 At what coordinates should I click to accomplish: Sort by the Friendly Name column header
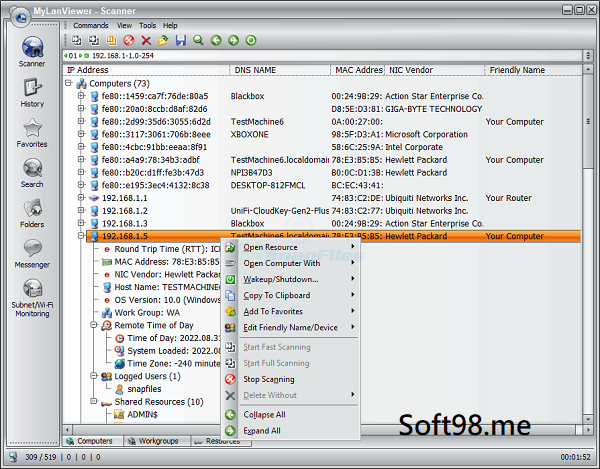click(x=533, y=70)
